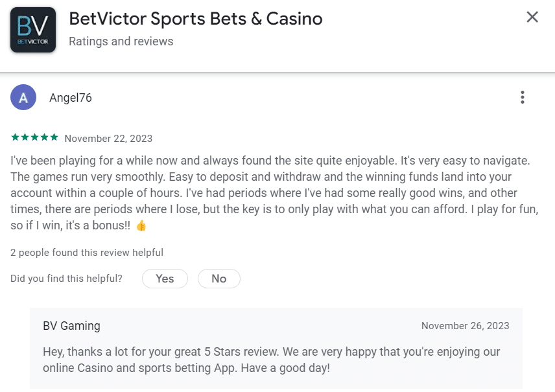
Task: Select the November 26, 2023 response date
Action: [x=465, y=326]
